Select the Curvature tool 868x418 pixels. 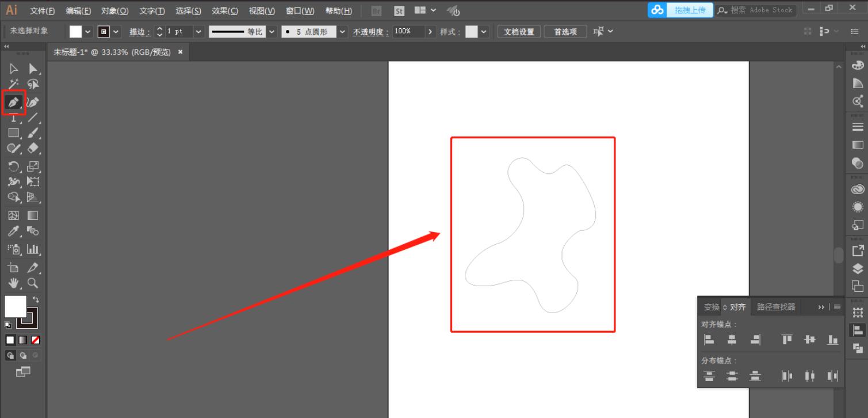pos(33,102)
